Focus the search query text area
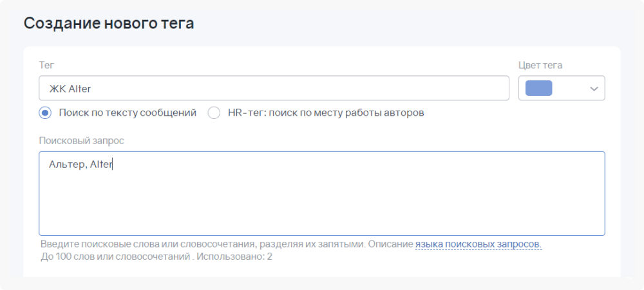Image resolution: width=644 pixels, height=290 pixels. [322, 193]
